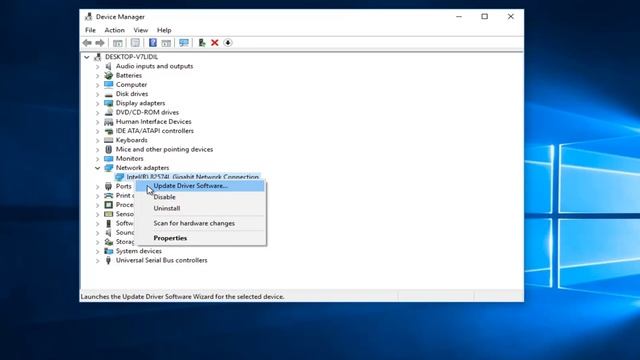Open the File menu
The height and width of the screenshot is (360, 640).
tap(90, 30)
